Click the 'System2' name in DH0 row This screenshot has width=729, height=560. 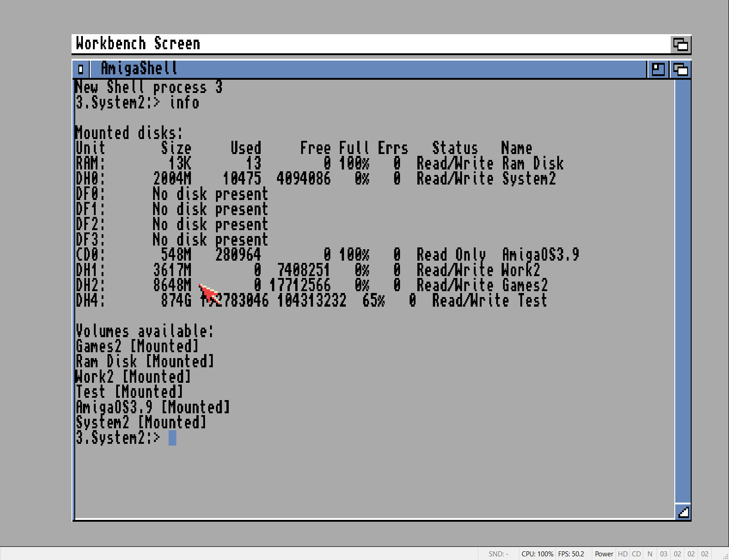[x=529, y=179]
